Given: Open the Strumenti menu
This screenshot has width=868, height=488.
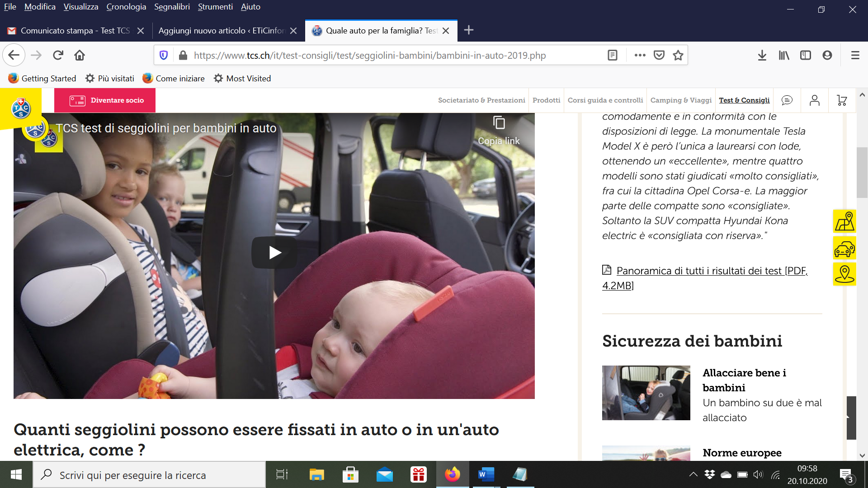Looking at the screenshot, I should click(x=215, y=7).
